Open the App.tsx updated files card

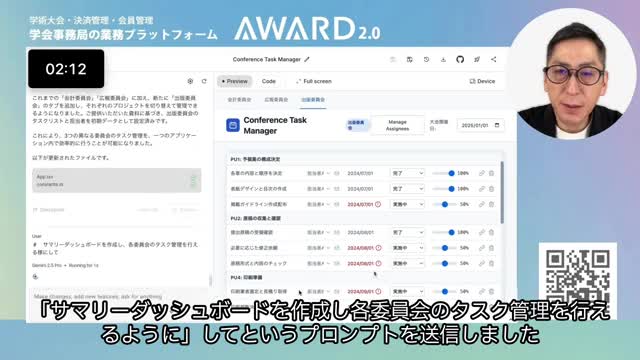point(117,180)
